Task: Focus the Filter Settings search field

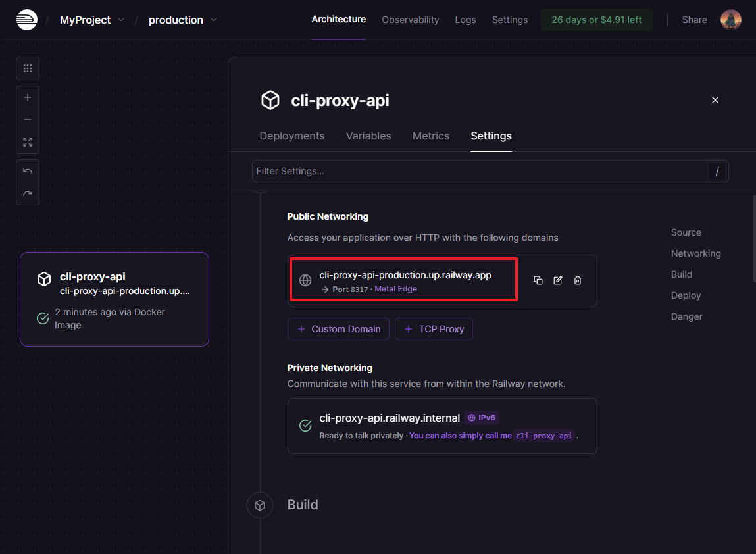Action: pyautogui.click(x=480, y=171)
